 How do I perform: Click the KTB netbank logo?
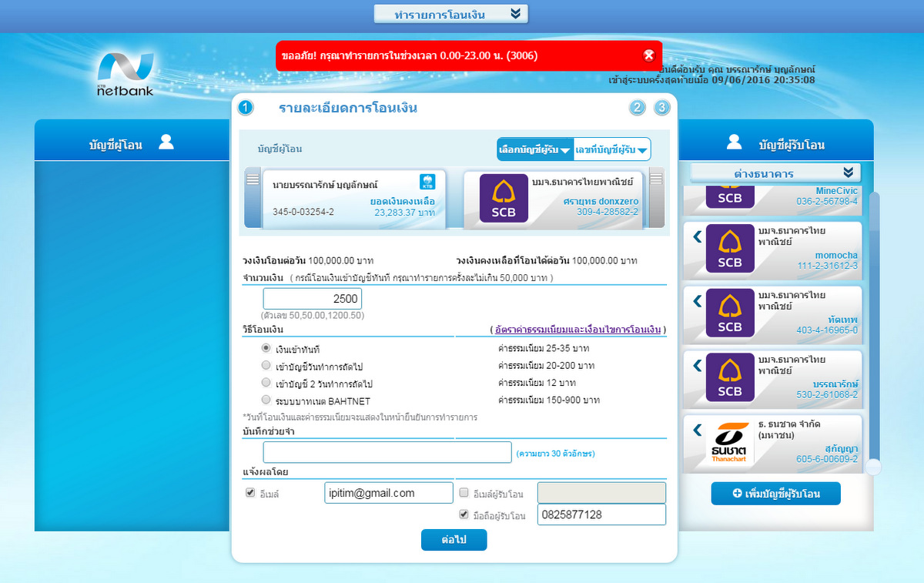(126, 75)
